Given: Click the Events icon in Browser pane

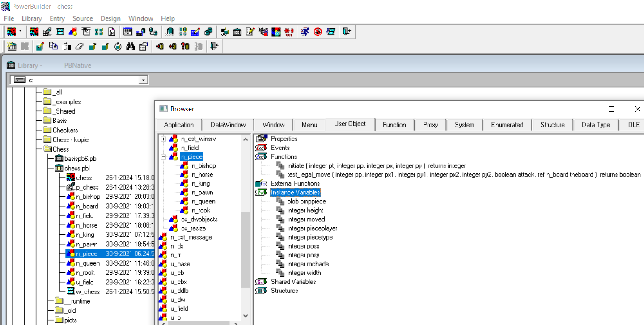Looking at the screenshot, I should click(x=261, y=148).
